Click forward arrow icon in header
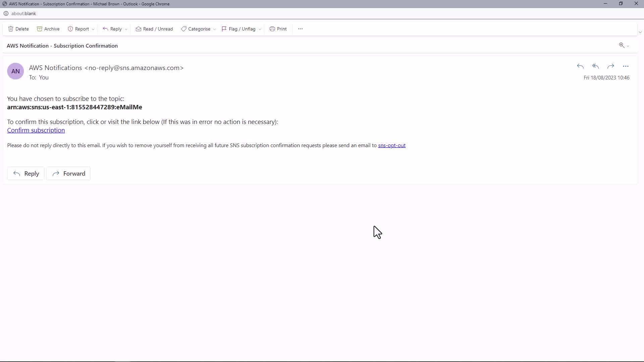 pos(610,66)
